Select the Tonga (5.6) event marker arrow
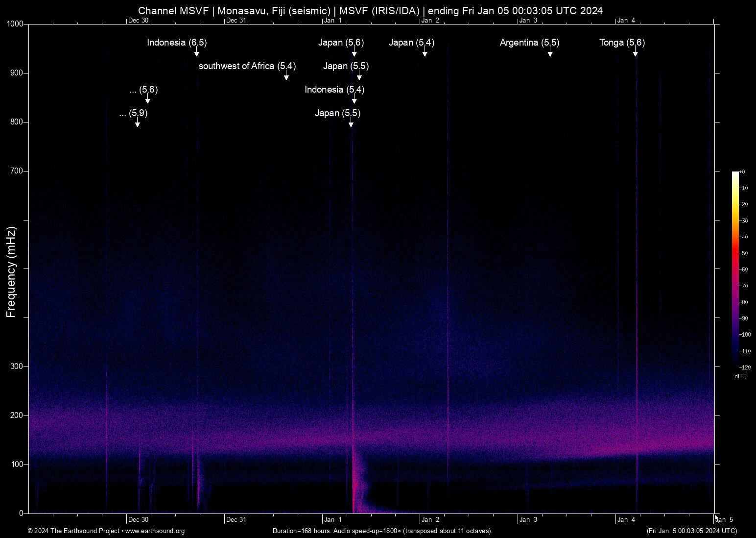 point(636,54)
